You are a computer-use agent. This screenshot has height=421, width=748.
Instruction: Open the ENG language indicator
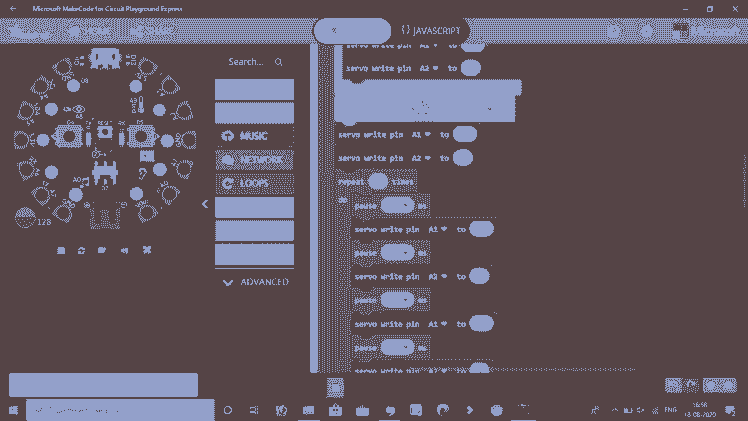tap(670, 410)
